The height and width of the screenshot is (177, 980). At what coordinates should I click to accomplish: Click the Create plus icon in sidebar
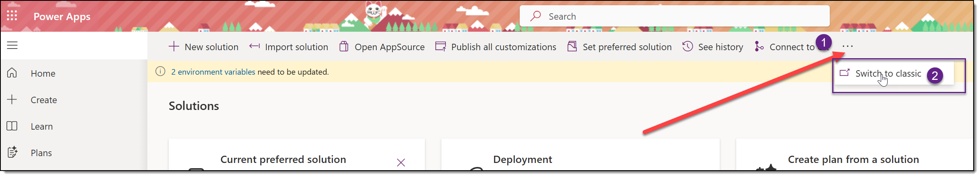[x=12, y=100]
